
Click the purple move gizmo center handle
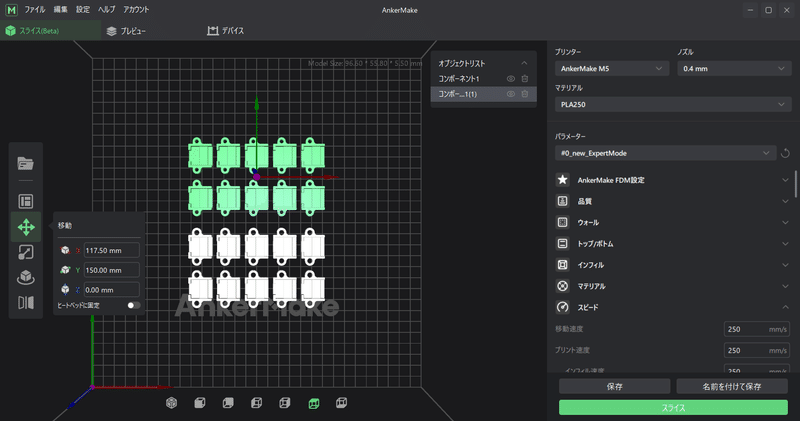pos(257,177)
